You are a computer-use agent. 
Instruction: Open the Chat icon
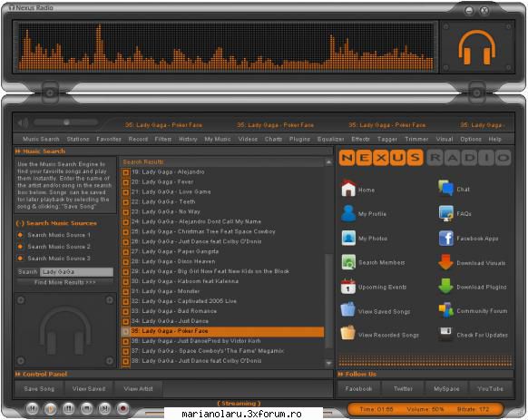click(445, 189)
